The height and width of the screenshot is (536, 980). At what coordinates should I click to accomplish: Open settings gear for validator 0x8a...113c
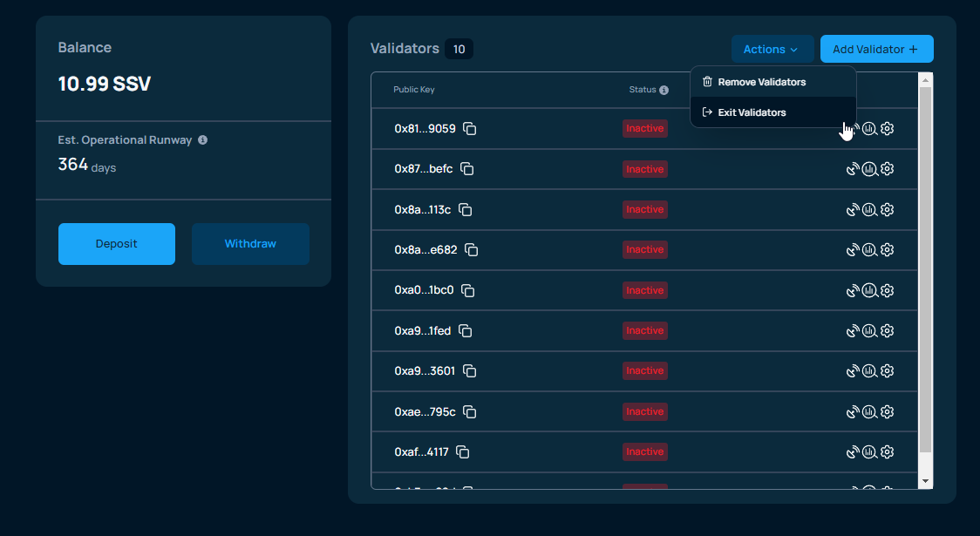(x=887, y=209)
